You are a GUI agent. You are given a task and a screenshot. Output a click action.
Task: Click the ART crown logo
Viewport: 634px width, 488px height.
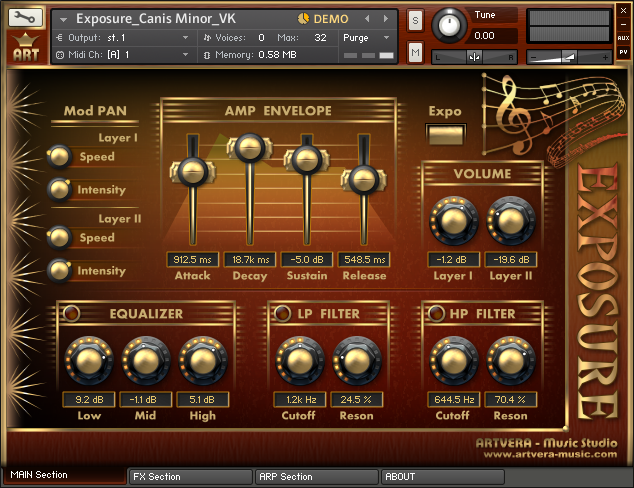(x=25, y=48)
